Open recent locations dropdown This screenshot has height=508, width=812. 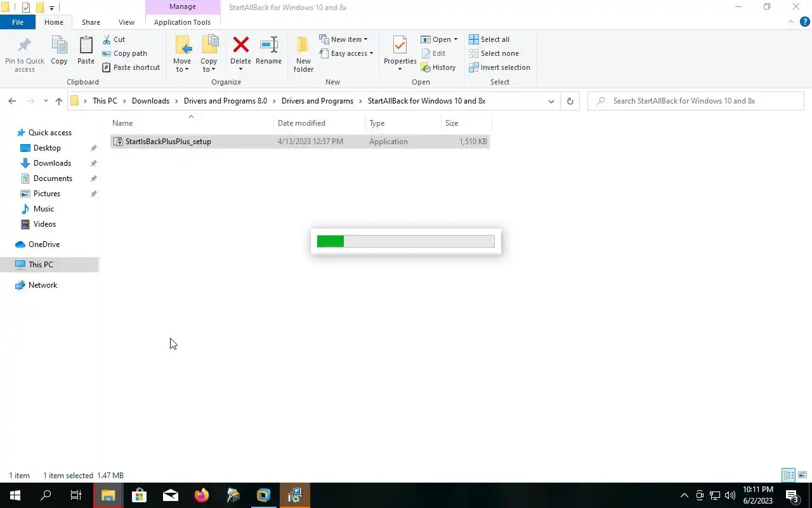(46, 101)
